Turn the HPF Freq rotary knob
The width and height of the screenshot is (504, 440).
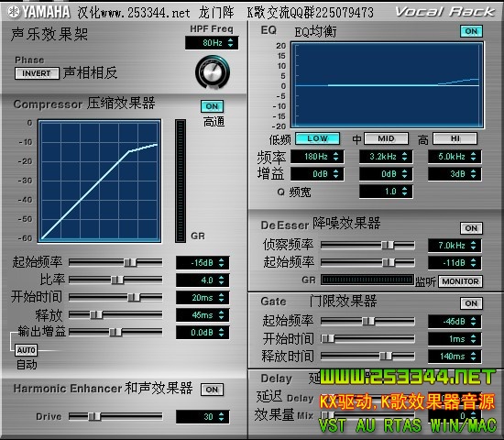click(x=213, y=71)
